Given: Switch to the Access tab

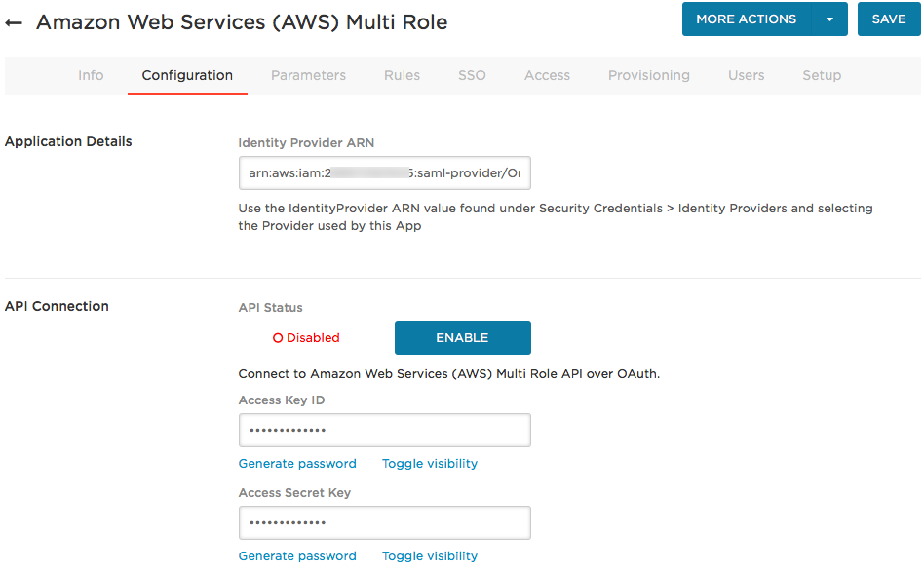Looking at the screenshot, I should point(548,75).
